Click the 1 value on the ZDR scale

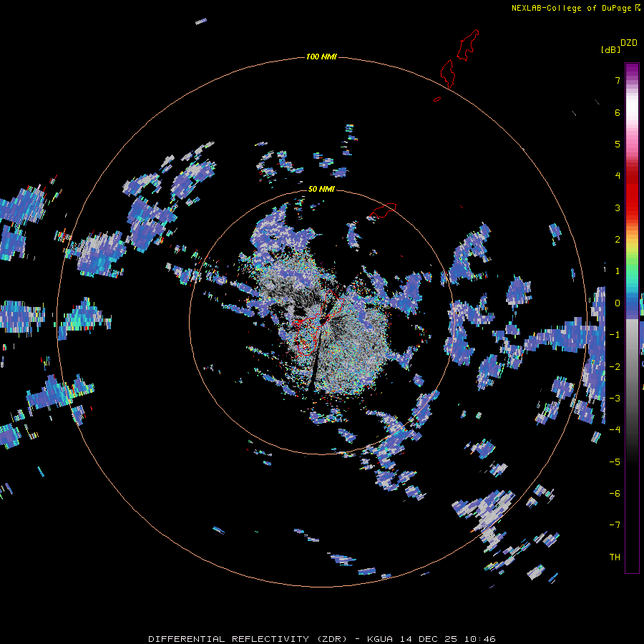618,271
